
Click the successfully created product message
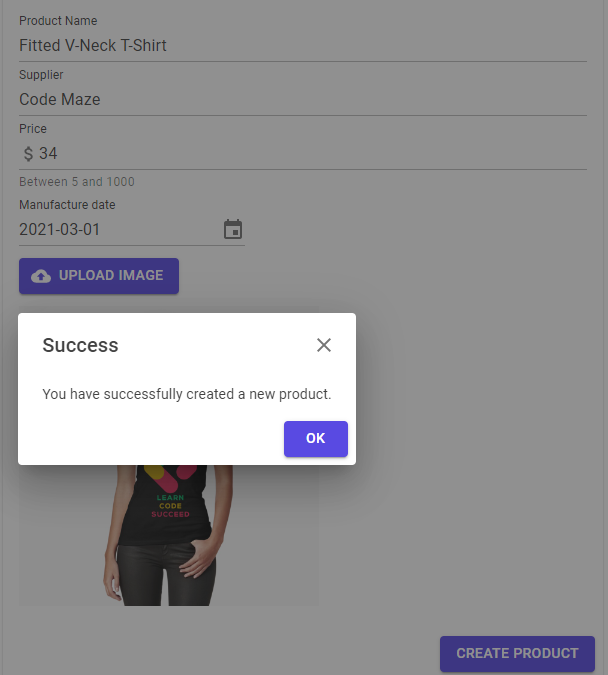pos(186,394)
